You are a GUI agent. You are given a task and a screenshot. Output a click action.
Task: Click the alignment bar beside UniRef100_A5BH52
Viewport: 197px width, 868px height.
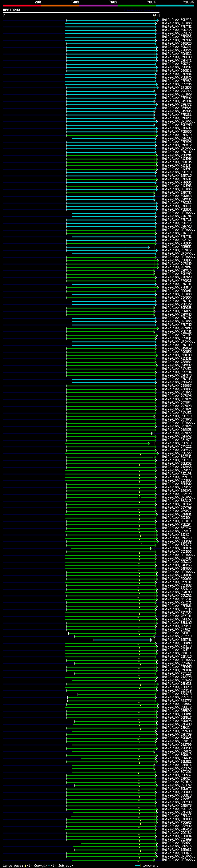pyautogui.click(x=108, y=247)
